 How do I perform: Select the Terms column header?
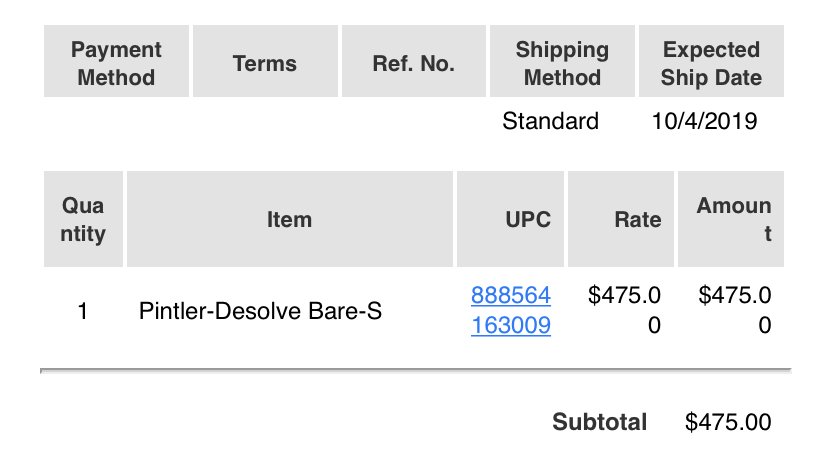pos(265,61)
